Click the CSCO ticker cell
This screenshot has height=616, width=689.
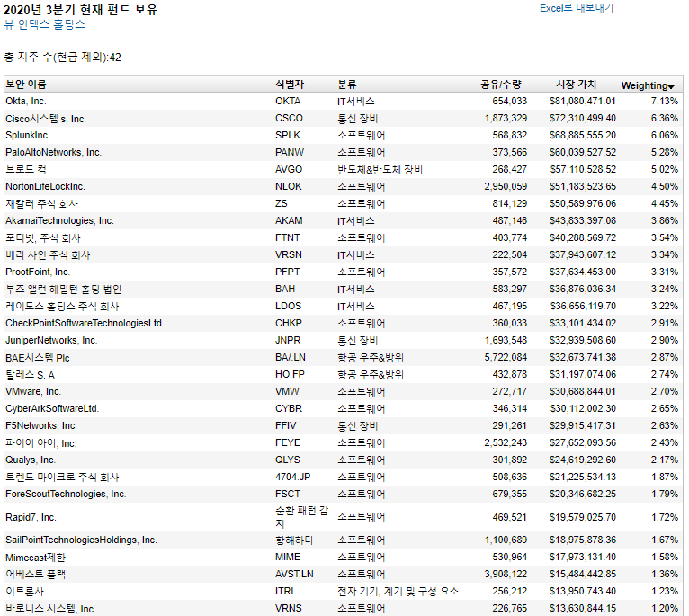(x=289, y=118)
